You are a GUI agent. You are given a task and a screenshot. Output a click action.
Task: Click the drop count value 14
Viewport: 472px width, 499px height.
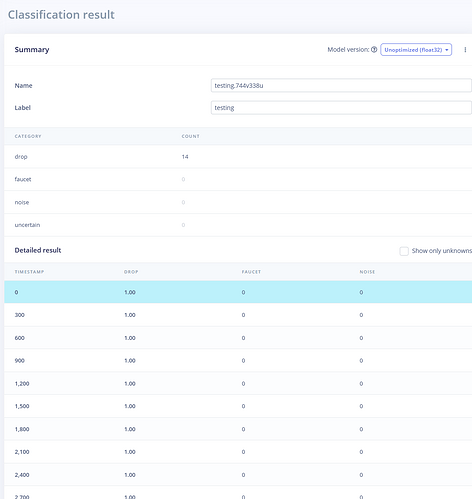pos(185,157)
